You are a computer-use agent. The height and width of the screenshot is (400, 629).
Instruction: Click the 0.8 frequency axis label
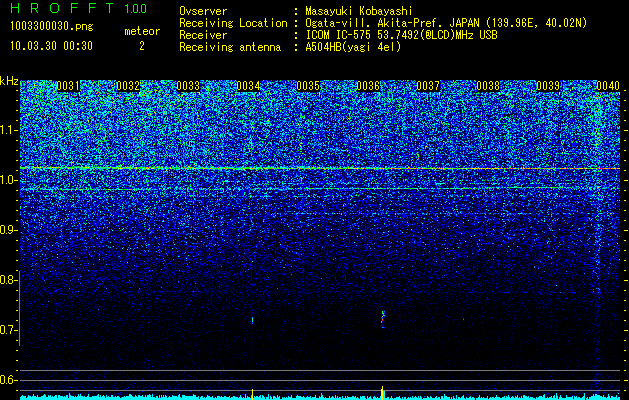(x=7, y=280)
